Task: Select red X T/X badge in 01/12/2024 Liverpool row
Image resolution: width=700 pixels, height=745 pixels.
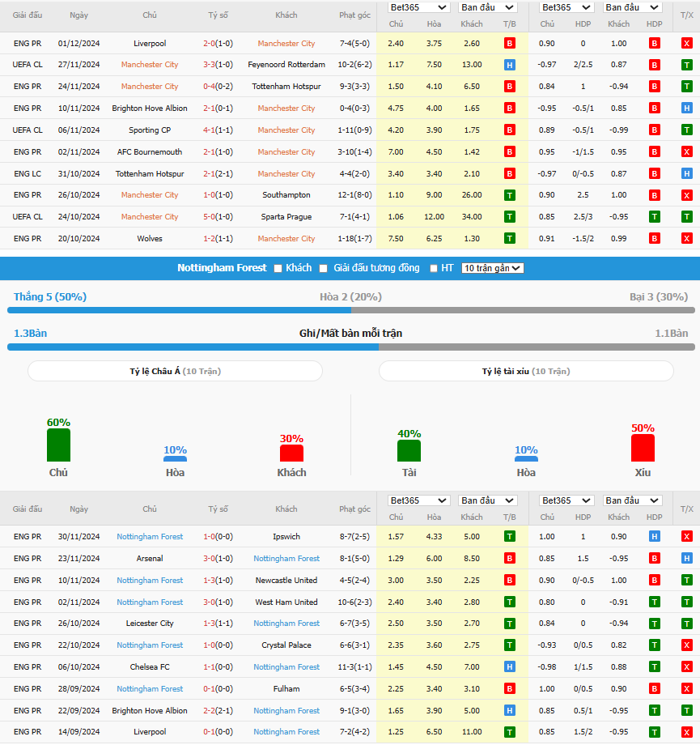Action: [687, 44]
